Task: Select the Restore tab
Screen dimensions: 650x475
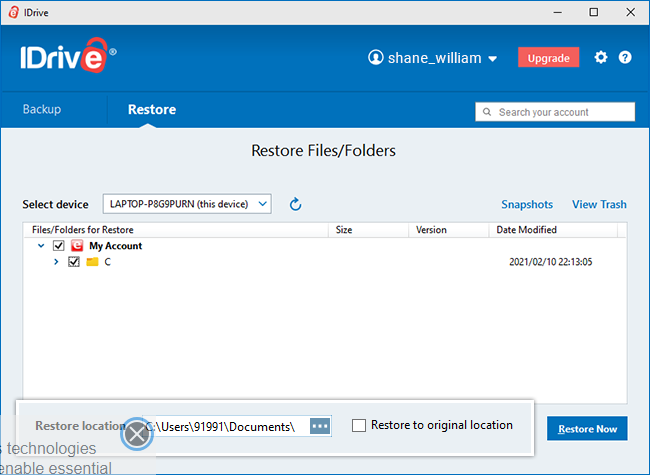Action: point(152,109)
